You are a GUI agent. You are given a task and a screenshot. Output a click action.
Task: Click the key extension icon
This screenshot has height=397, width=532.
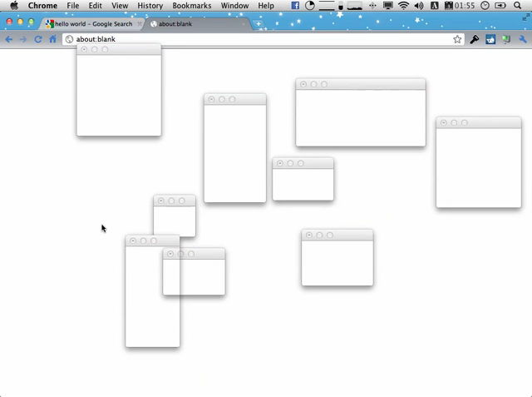475,39
